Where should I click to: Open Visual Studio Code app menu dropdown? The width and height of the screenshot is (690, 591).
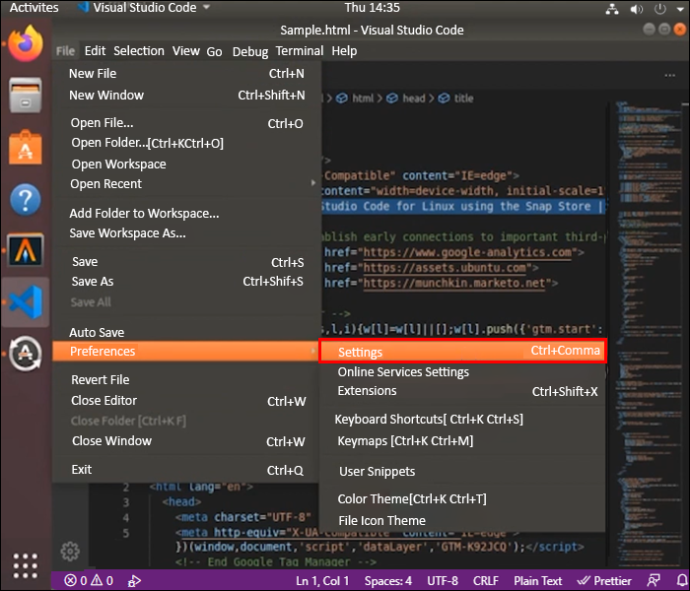(145, 7)
